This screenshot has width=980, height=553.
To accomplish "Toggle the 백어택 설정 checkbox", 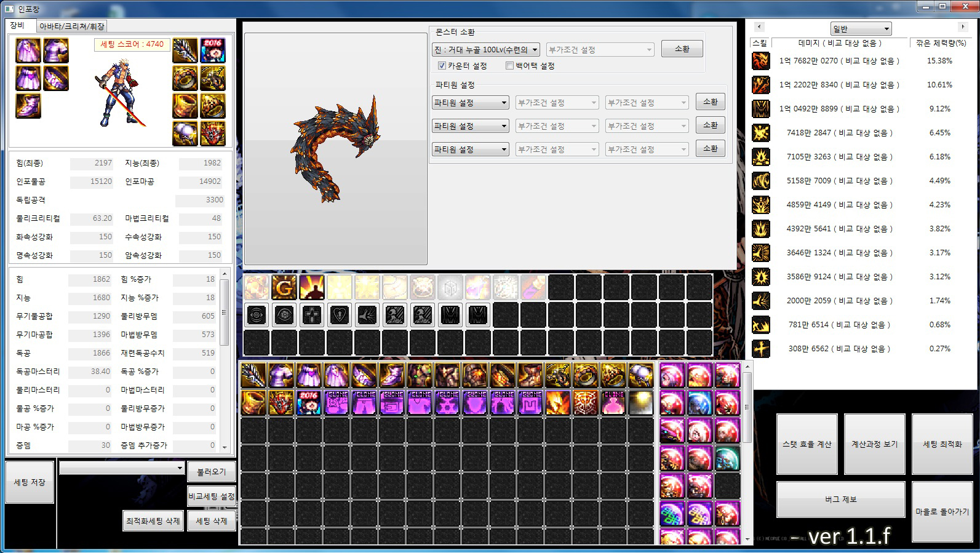I will tap(509, 66).
